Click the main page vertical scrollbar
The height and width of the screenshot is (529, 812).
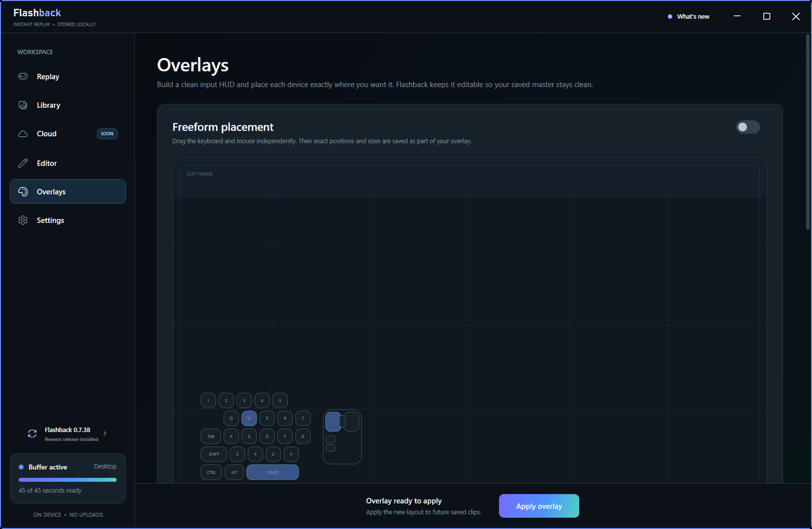pos(808,132)
